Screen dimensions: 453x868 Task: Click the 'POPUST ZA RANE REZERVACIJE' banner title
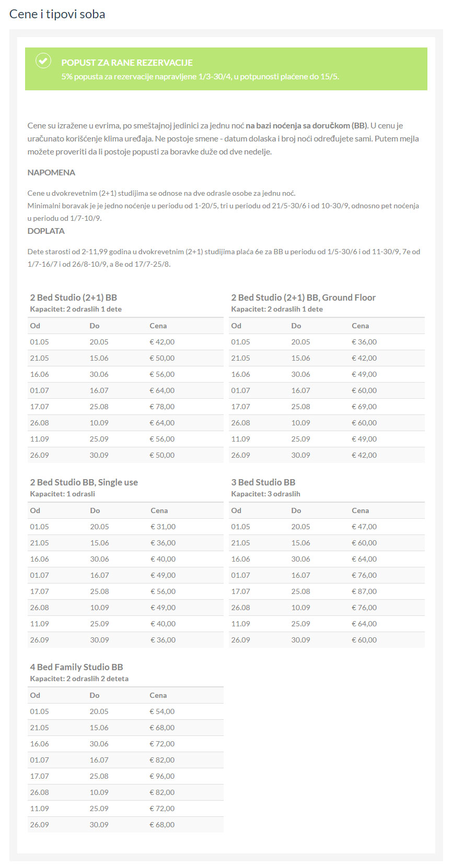tap(127, 63)
